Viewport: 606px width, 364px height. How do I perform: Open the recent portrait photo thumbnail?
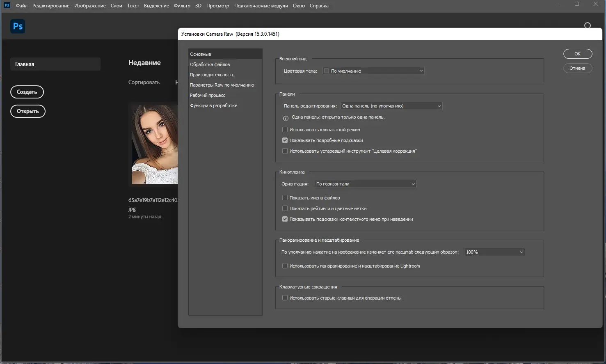pos(154,144)
